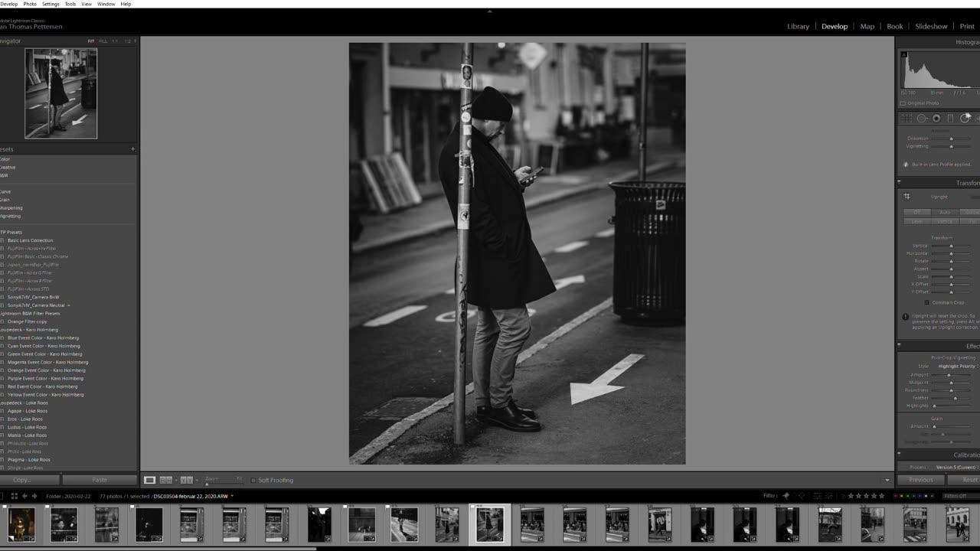Click the Paste settings button
The image size is (980, 551).
tap(100, 480)
